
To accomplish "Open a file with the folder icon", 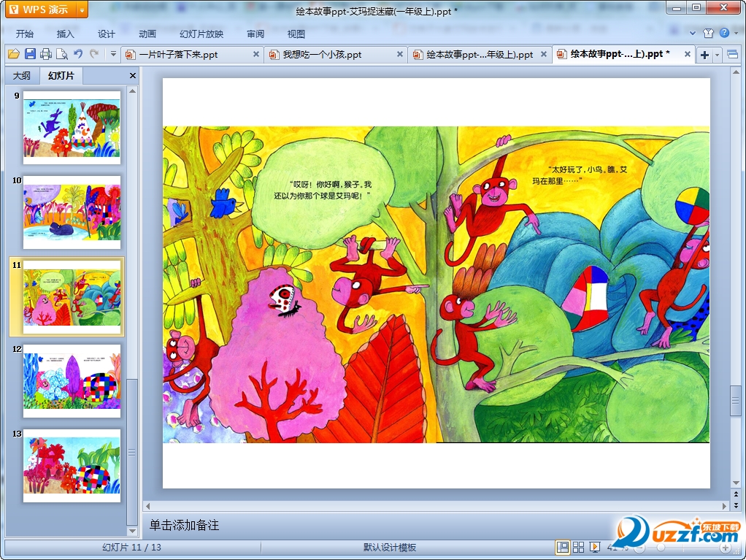I will click(x=14, y=54).
